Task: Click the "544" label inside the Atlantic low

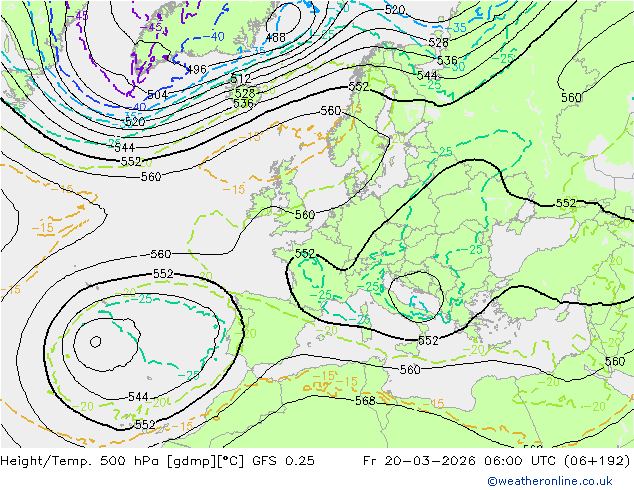Action: 138,397
